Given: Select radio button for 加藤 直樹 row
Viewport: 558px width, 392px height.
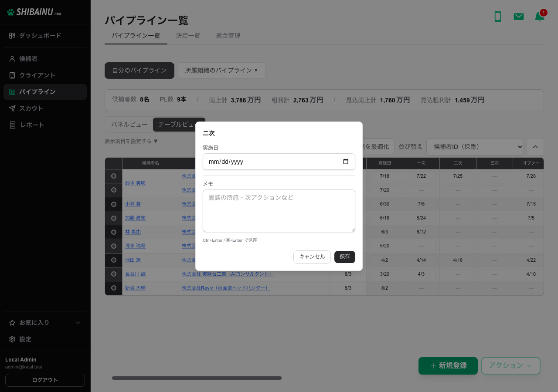Looking at the screenshot, I should pos(114,218).
